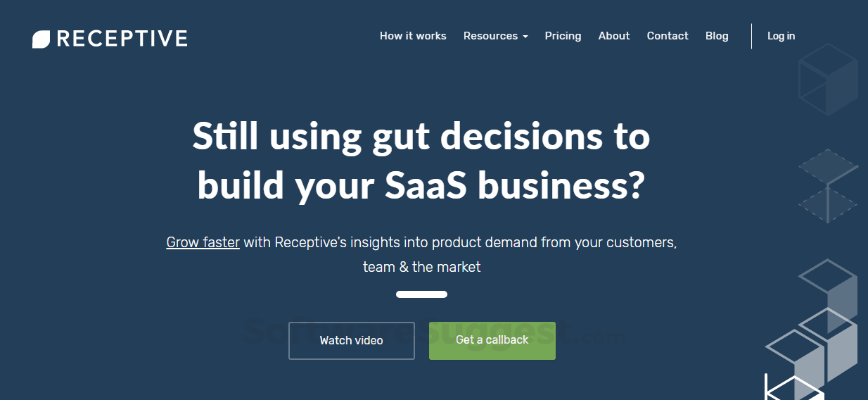Go to the Pricing page
The width and height of the screenshot is (868, 400).
pyautogui.click(x=563, y=36)
